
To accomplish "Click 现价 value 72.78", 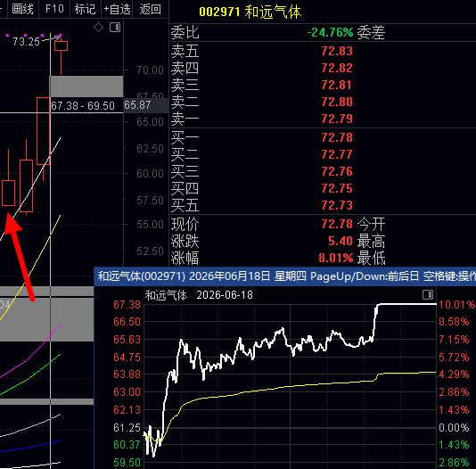I will pyautogui.click(x=337, y=224).
